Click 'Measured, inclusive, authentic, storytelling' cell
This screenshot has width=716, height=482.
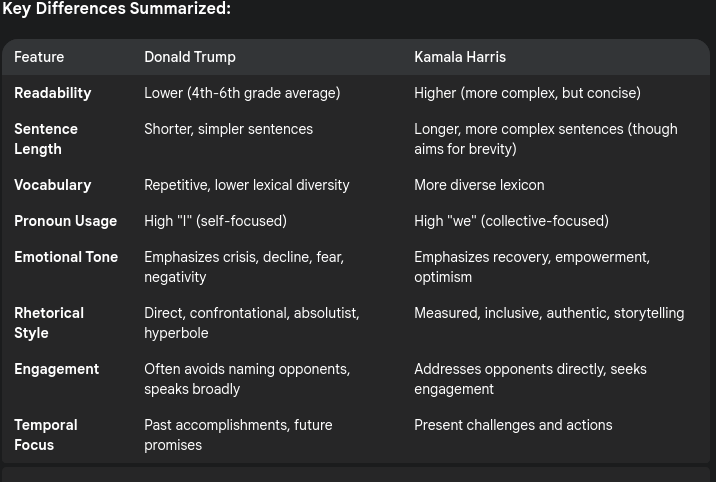click(549, 313)
